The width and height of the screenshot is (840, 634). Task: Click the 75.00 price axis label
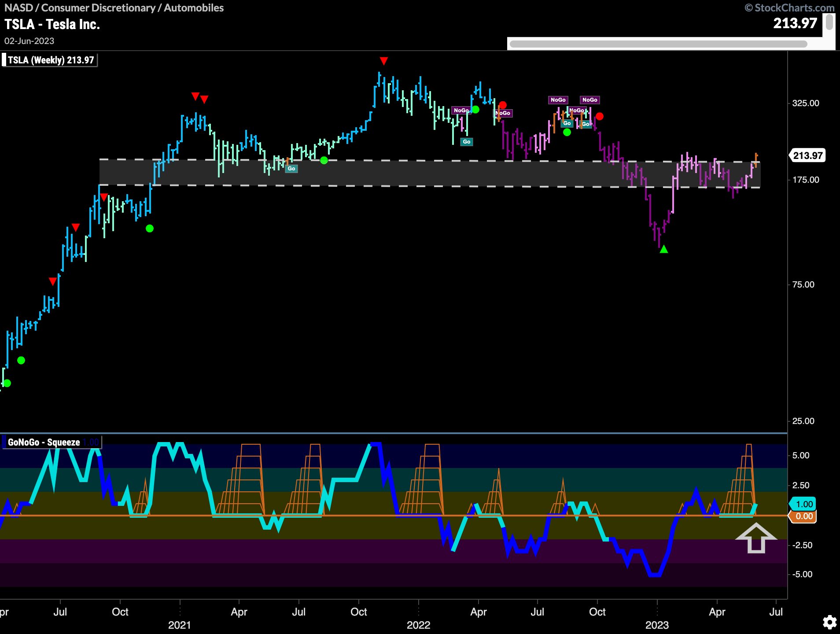(x=803, y=284)
